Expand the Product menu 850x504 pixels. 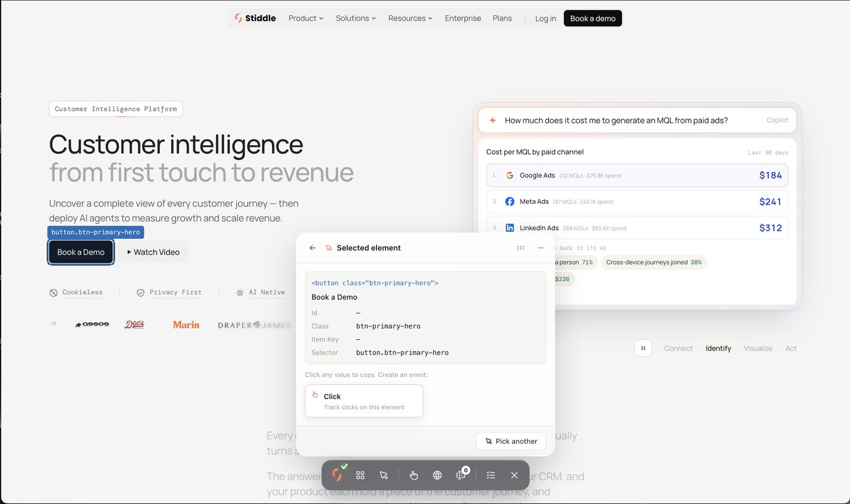(x=306, y=18)
